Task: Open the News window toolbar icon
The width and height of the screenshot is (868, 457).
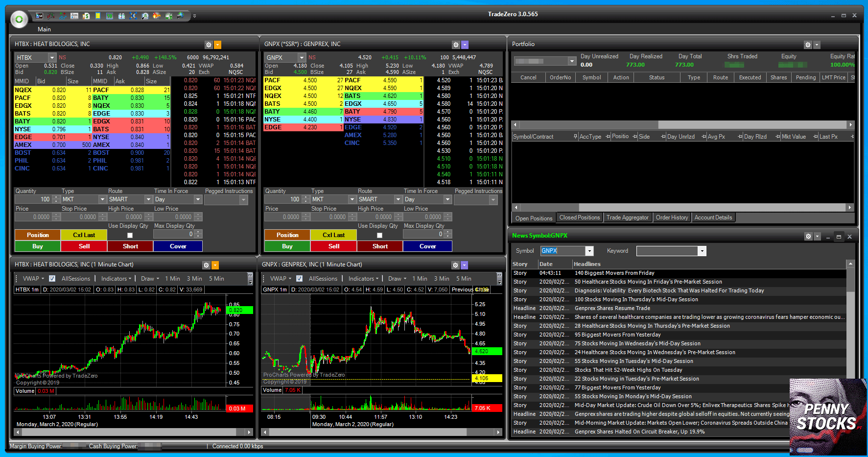Action: (74, 16)
